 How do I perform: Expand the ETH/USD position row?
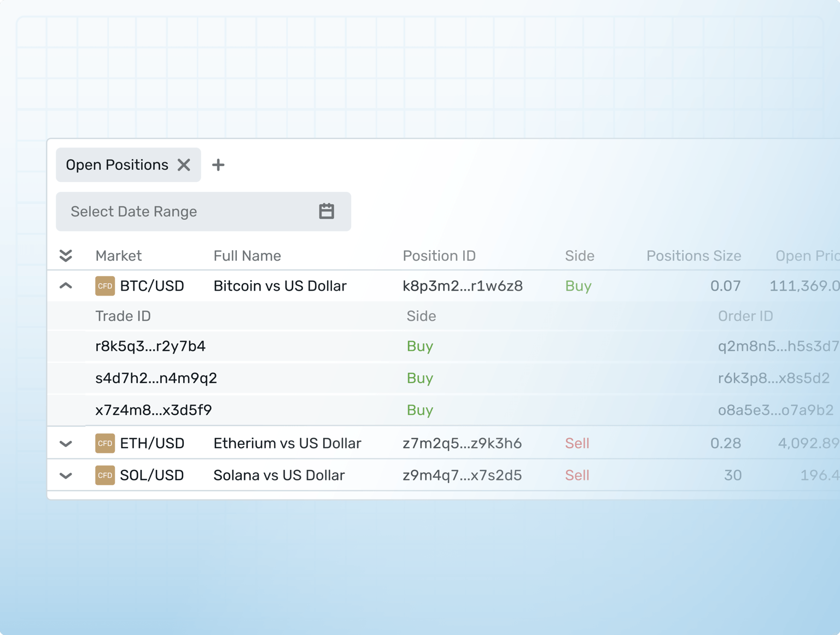(66, 444)
